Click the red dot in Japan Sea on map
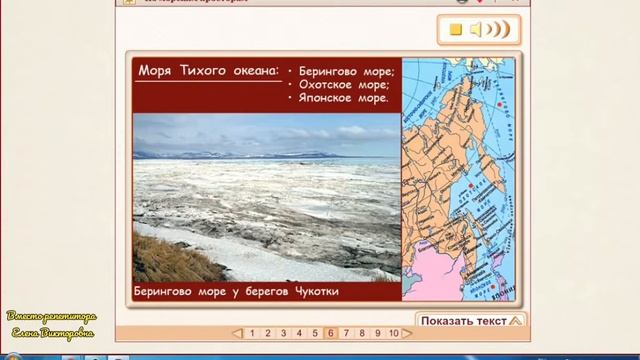640x360 pixels. pos(492,287)
